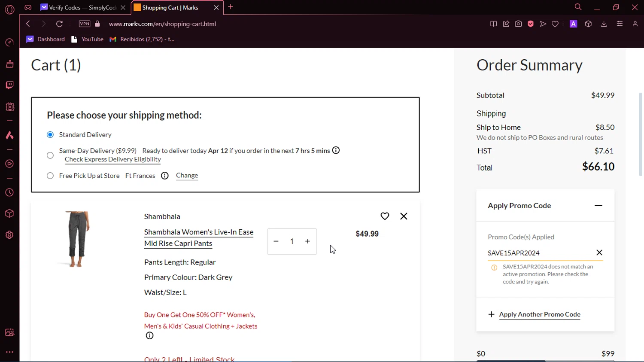Click the order total $66.10
Viewport: 644px width, 362px height.
[x=598, y=167]
